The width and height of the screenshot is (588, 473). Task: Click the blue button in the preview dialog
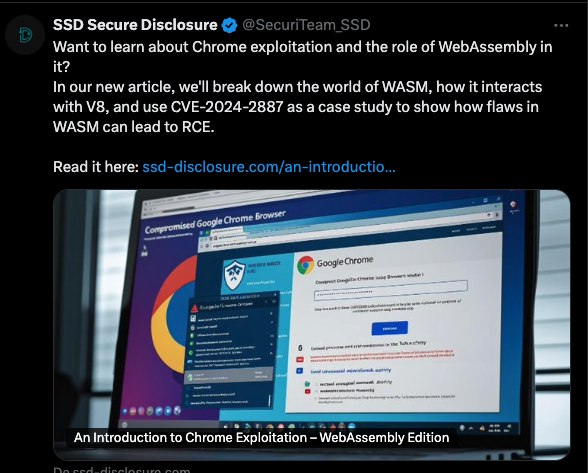(390, 328)
